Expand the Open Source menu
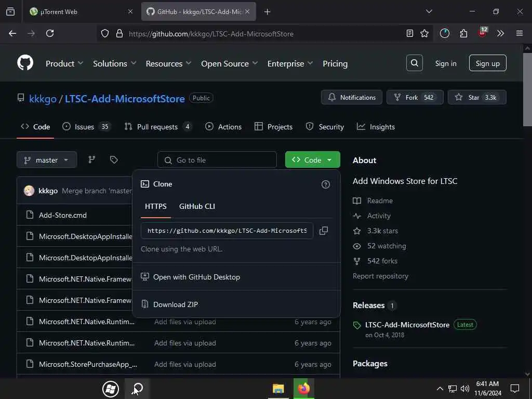This screenshot has width=532, height=399. pos(229,63)
